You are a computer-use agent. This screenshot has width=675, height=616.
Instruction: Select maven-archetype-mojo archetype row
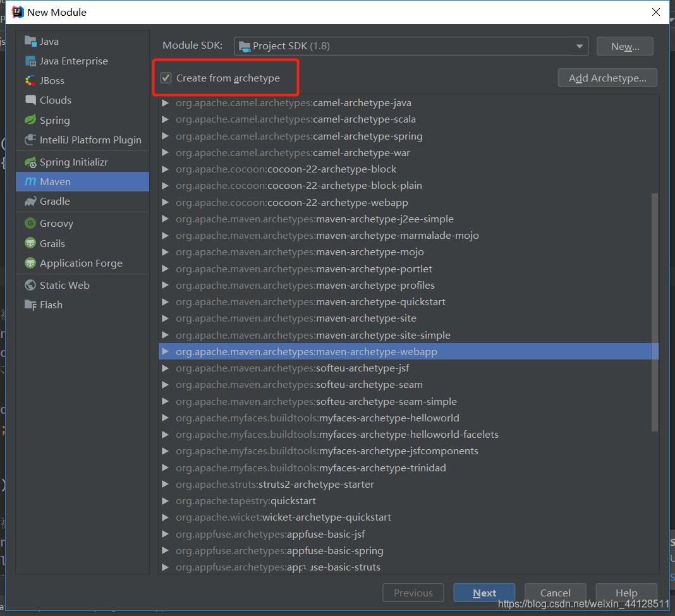408,252
